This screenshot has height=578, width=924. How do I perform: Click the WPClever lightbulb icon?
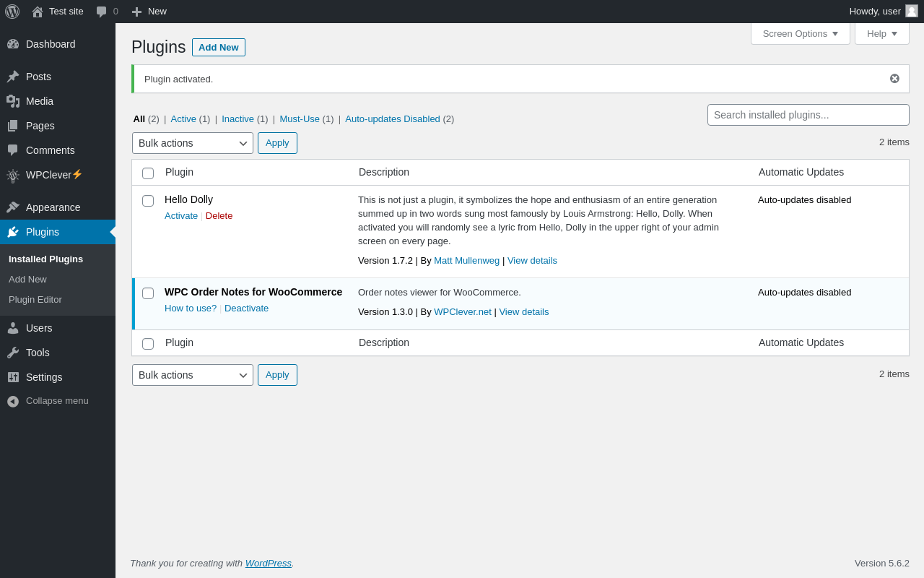13,176
